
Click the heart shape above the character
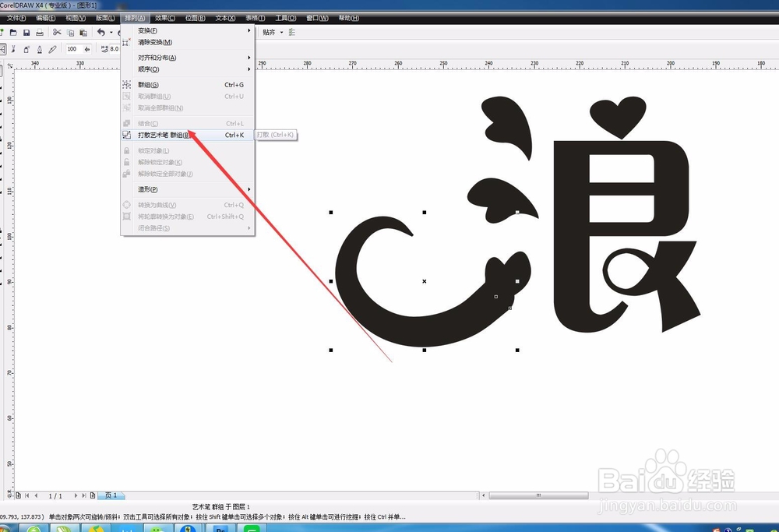(618, 118)
